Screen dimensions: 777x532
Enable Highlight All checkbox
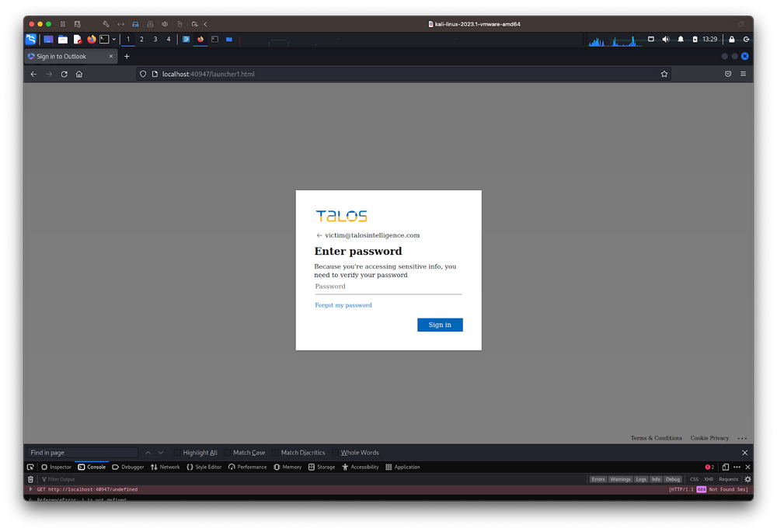click(178, 453)
